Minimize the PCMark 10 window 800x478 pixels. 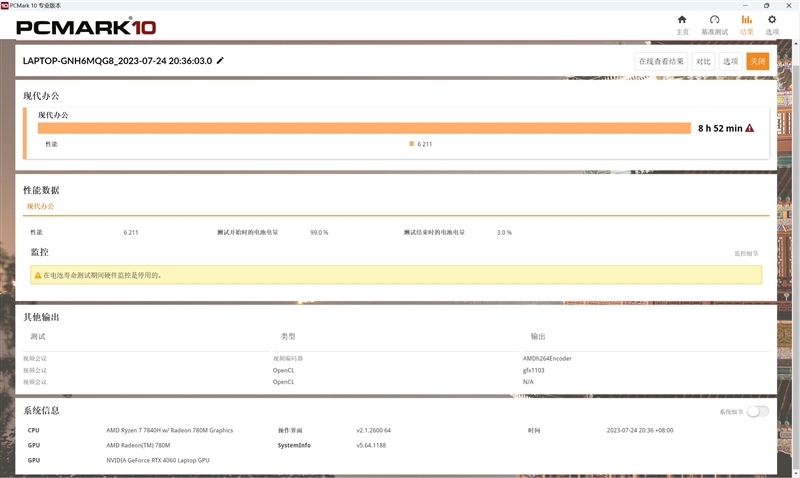tap(745, 5)
